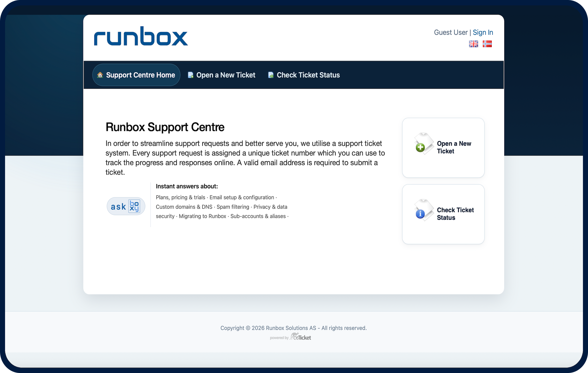Click the blue info ticket icon

click(424, 210)
